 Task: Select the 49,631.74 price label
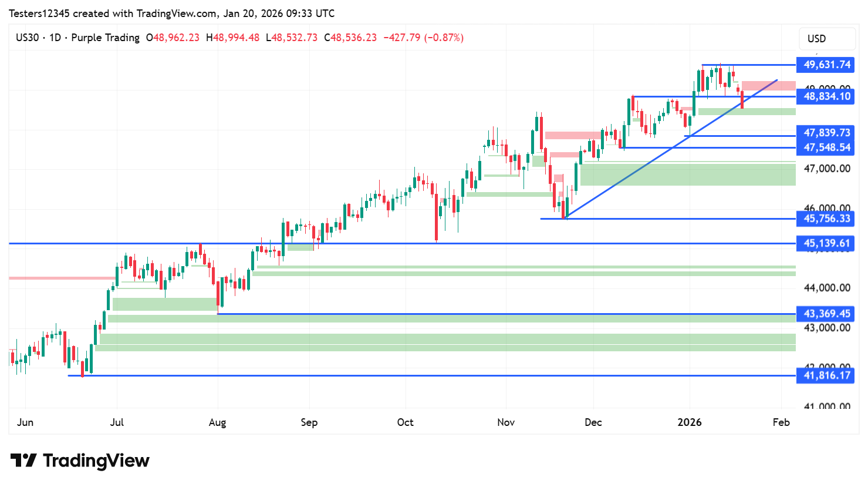(x=826, y=65)
